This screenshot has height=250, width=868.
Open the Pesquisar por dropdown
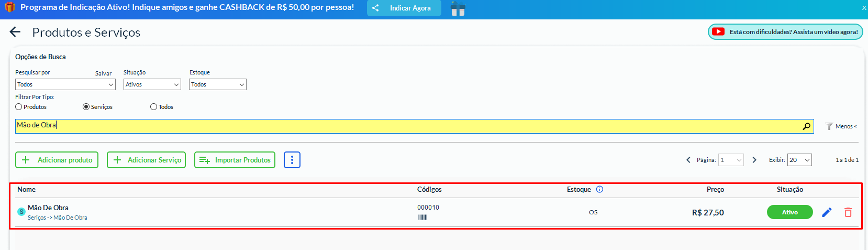tap(65, 84)
